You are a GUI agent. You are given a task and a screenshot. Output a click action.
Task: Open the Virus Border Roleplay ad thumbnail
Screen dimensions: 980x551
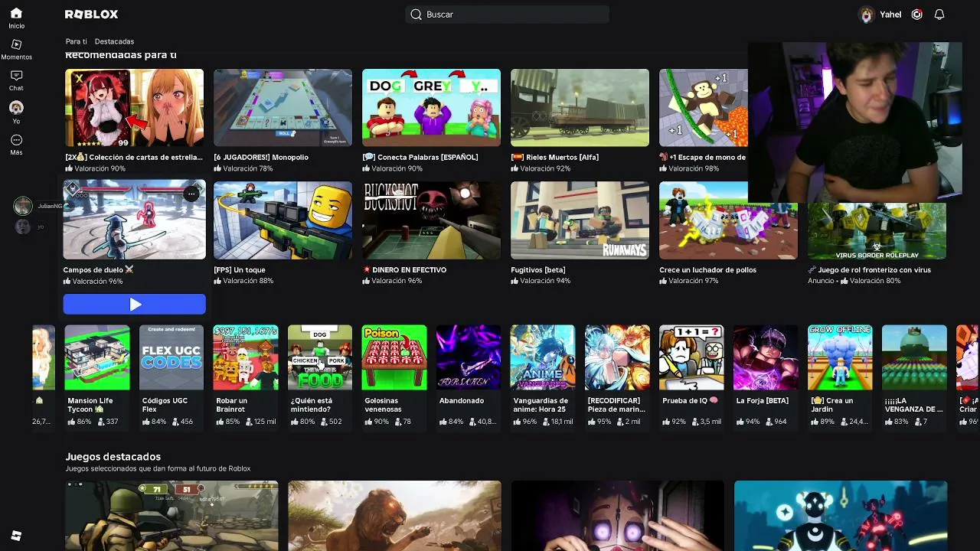click(877, 230)
